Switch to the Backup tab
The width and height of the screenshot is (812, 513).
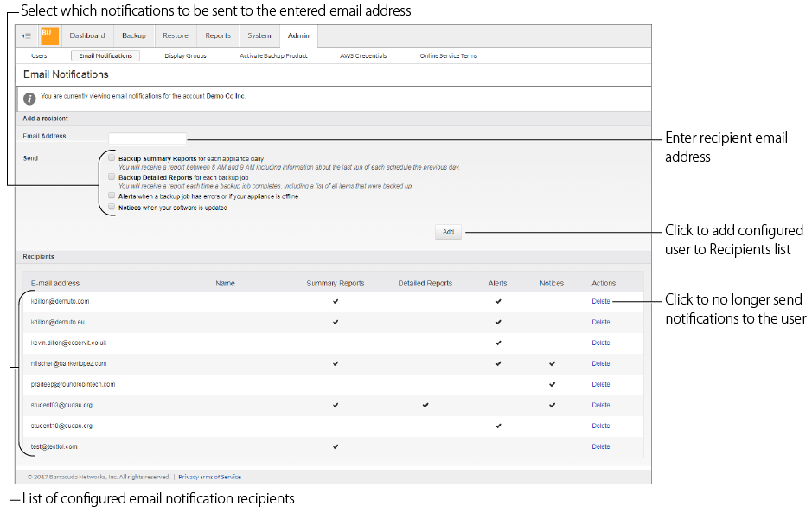tap(133, 35)
